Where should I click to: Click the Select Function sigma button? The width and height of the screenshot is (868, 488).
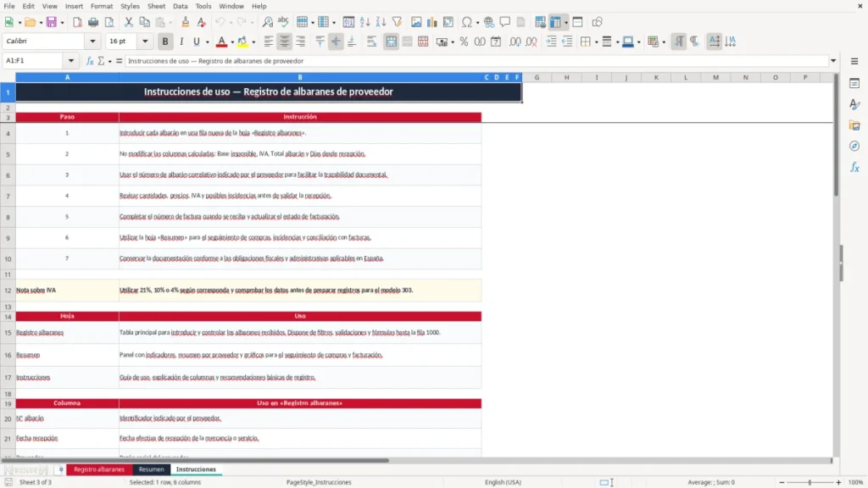click(x=101, y=61)
